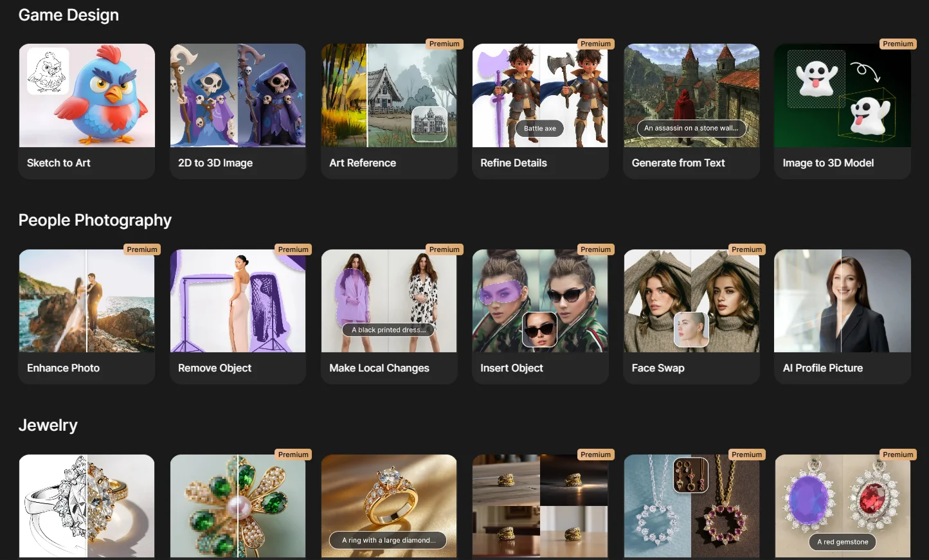Click the 'A red gemstone' prompt pill

[843, 542]
